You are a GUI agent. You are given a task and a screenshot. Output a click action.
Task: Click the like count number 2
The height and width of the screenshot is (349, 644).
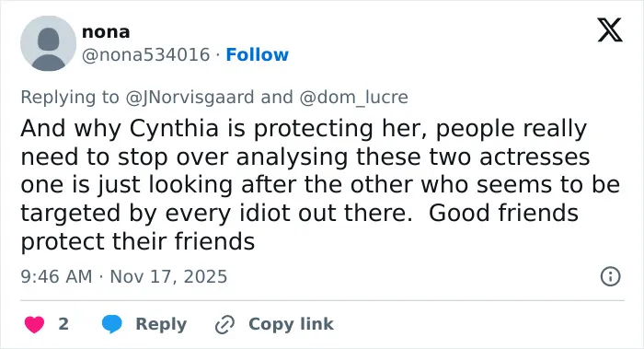(x=63, y=324)
